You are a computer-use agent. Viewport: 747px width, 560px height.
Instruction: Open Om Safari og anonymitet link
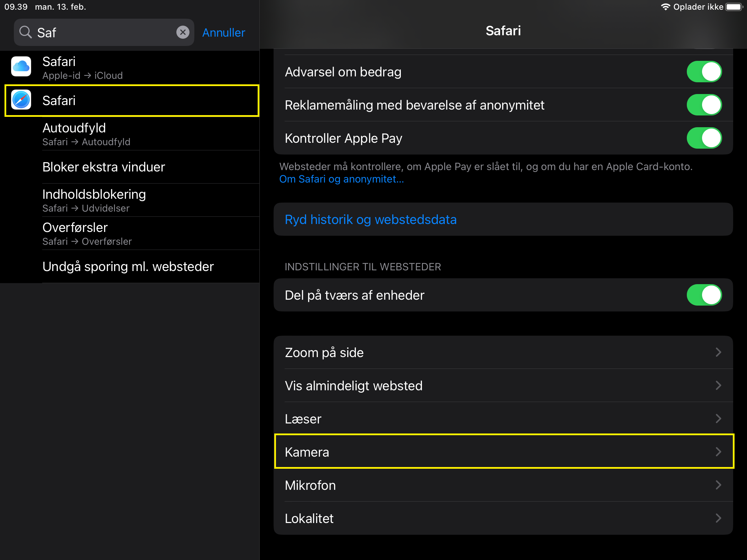[341, 179]
